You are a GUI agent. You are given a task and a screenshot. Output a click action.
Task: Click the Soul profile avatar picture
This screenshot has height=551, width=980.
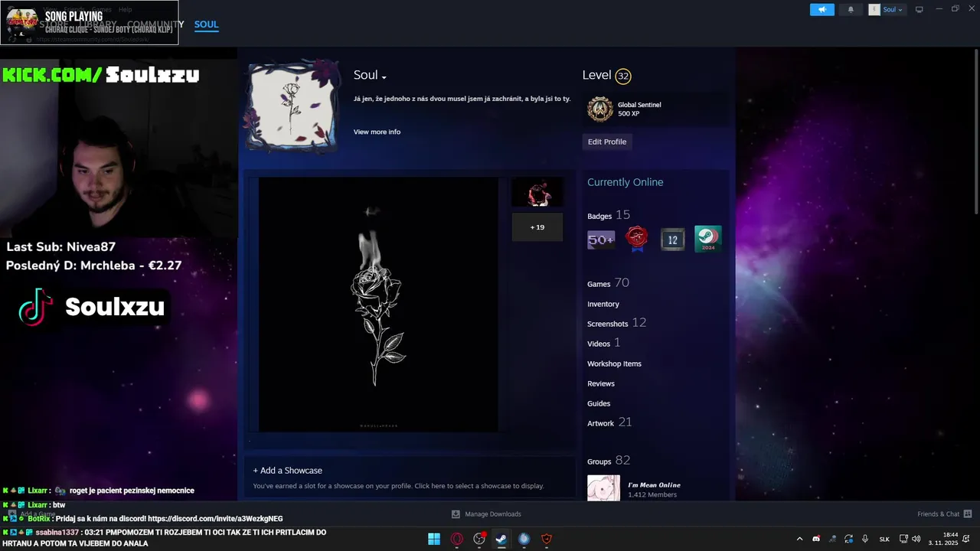(x=291, y=106)
